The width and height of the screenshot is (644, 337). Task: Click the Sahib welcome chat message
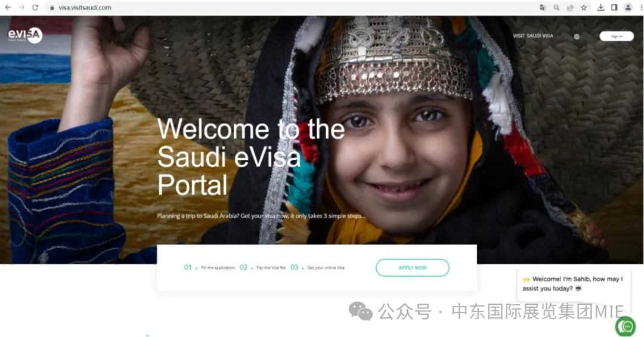pos(574,283)
